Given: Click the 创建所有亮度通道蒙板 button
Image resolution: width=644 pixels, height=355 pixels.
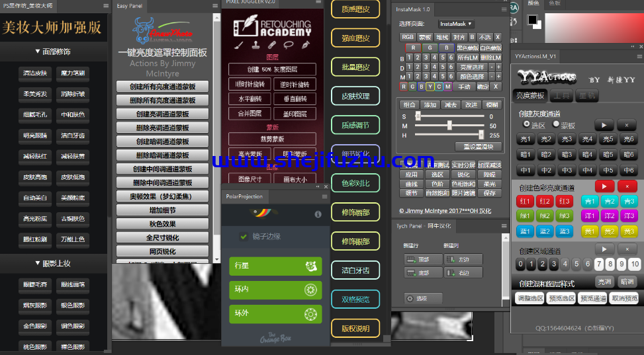Looking at the screenshot, I should point(163,87).
